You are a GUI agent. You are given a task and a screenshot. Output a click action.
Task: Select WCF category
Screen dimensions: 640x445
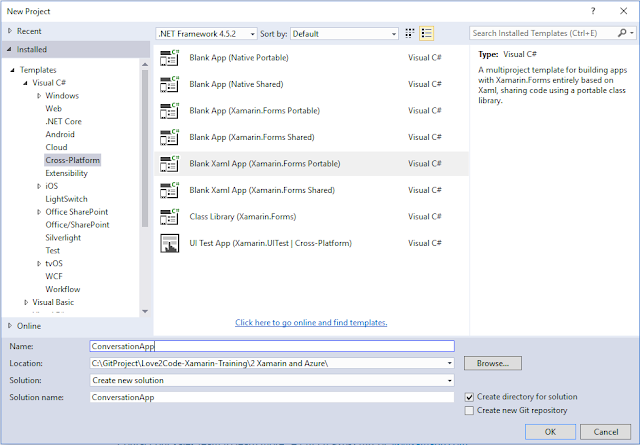tap(54, 276)
